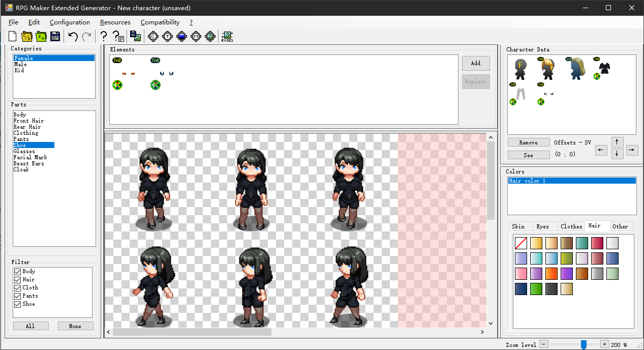The height and width of the screenshot is (350, 644).
Task: Switch to the Clothes color tab
Action: 571,226
